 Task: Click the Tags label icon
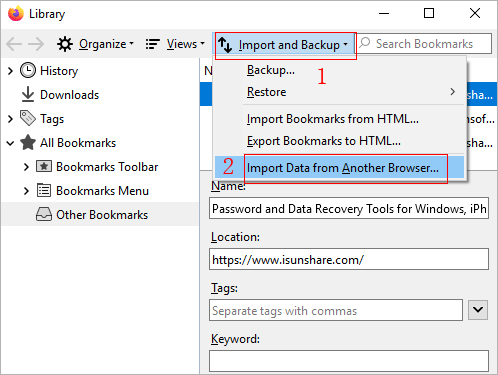pyautogui.click(x=28, y=118)
